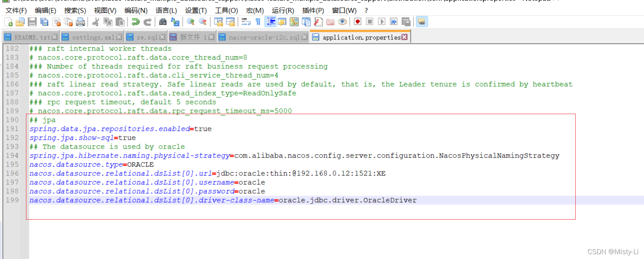Open the ? help menu
This screenshot has height=259, width=644.
tap(366, 10)
